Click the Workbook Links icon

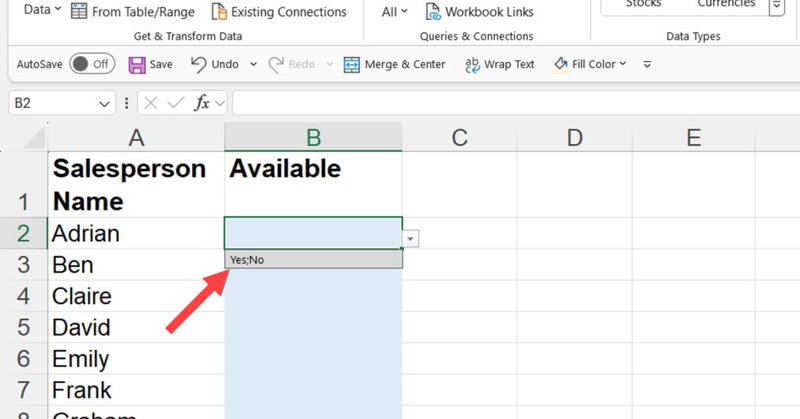click(x=433, y=11)
